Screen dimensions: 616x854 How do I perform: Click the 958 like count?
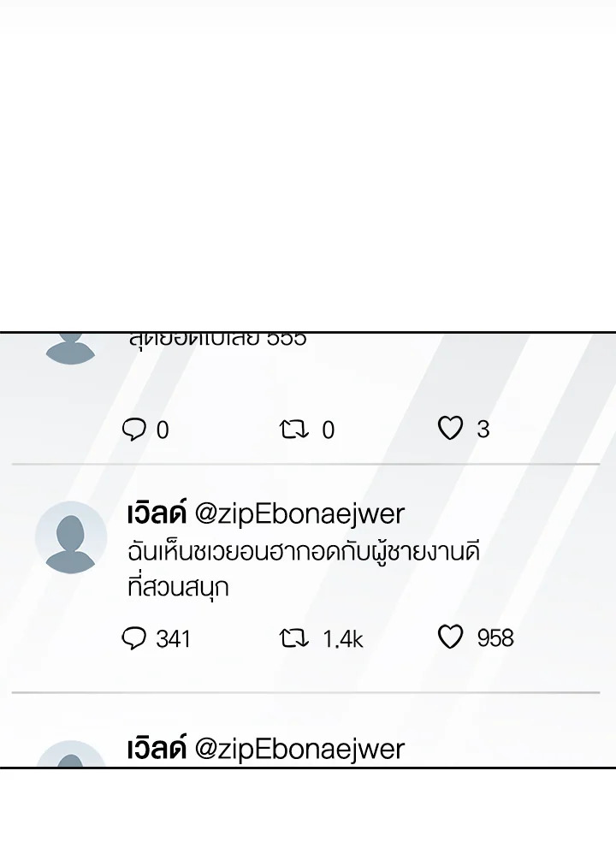[x=495, y=638]
